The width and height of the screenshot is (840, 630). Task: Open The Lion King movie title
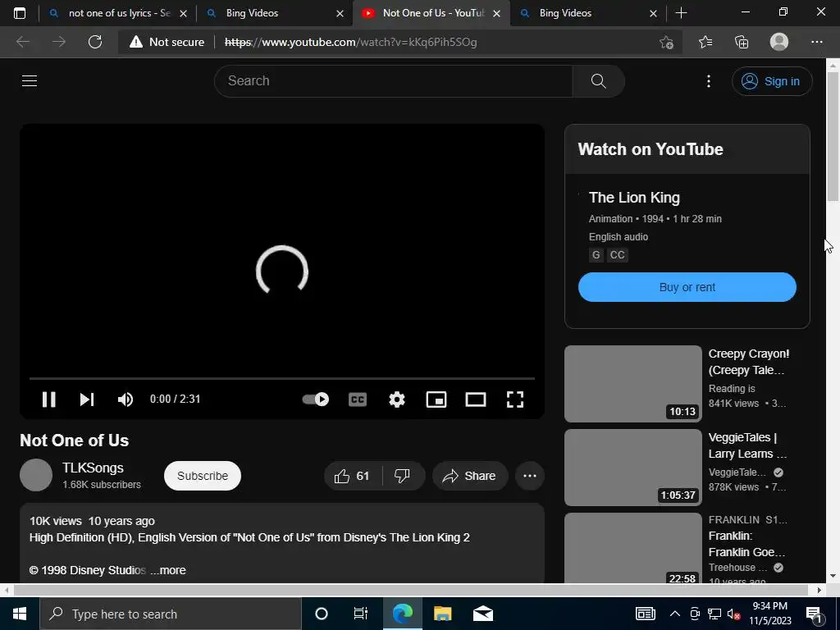[634, 198]
